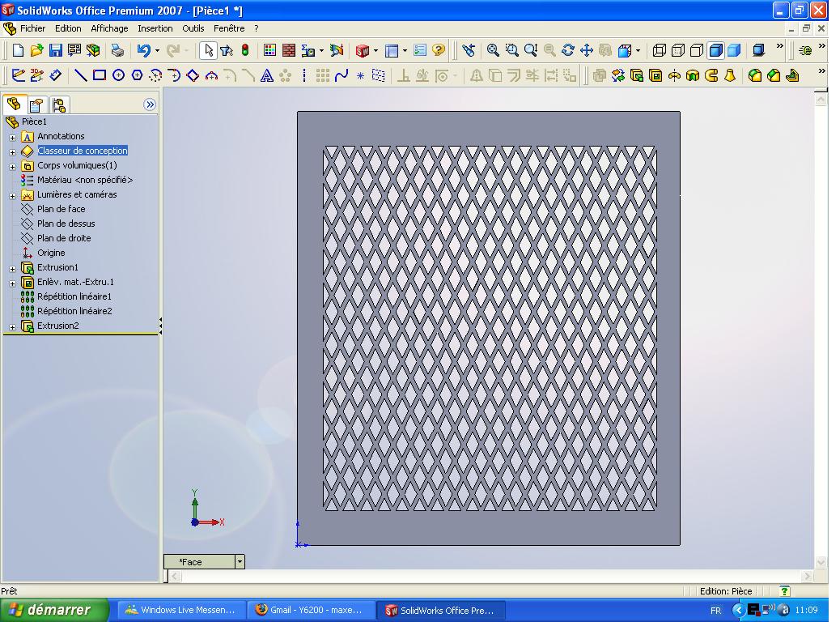Expand the Extrusion1 feature node
The width and height of the screenshot is (840, 622).
click(12, 268)
